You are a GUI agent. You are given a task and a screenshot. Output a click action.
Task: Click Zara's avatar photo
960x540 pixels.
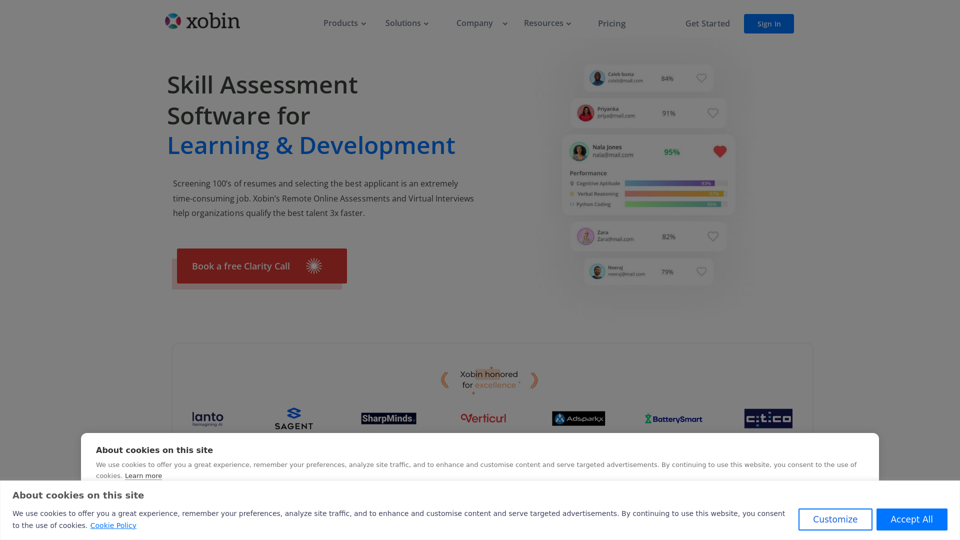pyautogui.click(x=586, y=236)
